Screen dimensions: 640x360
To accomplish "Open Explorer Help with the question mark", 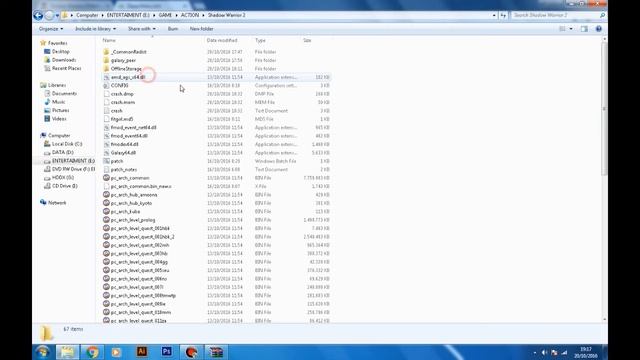I will pos(599,29).
